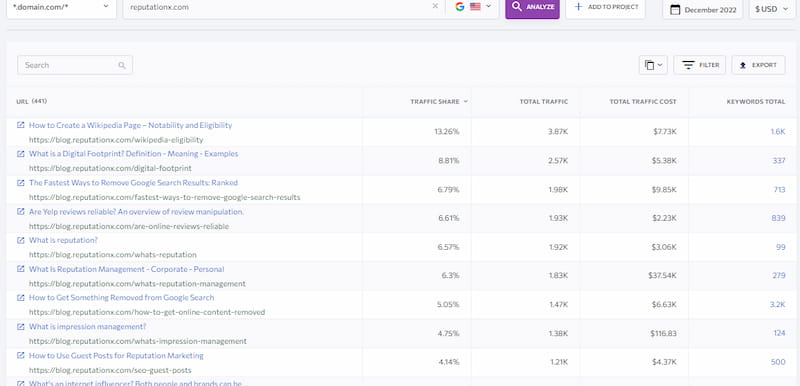The width and height of the screenshot is (800, 386).
Task: Click the purple Analyze button
Action: point(532,8)
